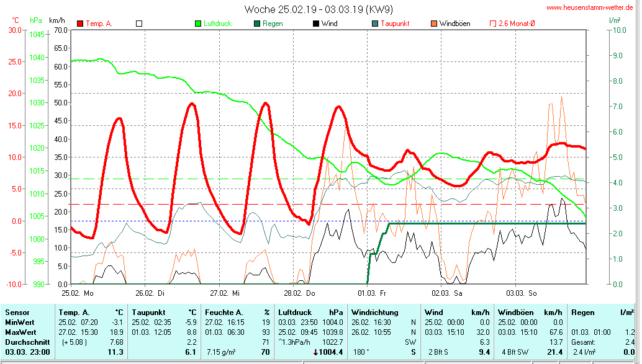
Task: Select the dark green Regen legend swatch
Action: pos(257,24)
